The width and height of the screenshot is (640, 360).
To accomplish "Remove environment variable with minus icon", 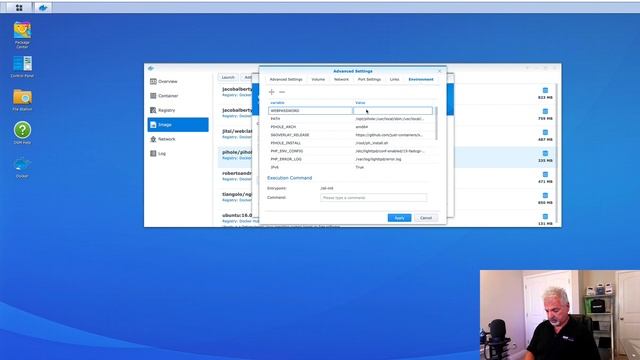I will coord(282,92).
